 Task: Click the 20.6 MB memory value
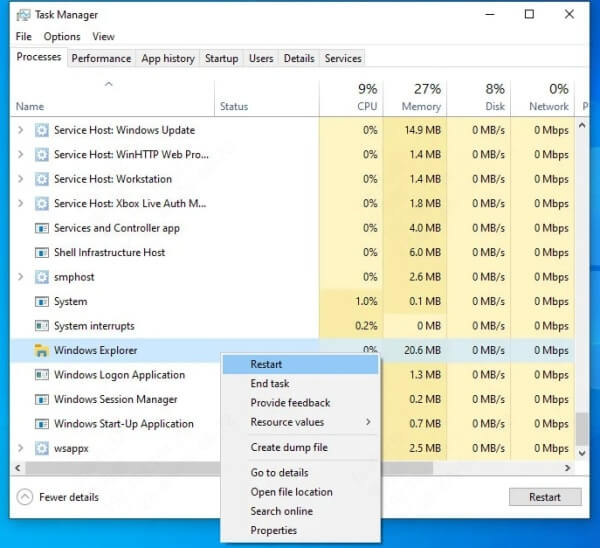(423, 351)
